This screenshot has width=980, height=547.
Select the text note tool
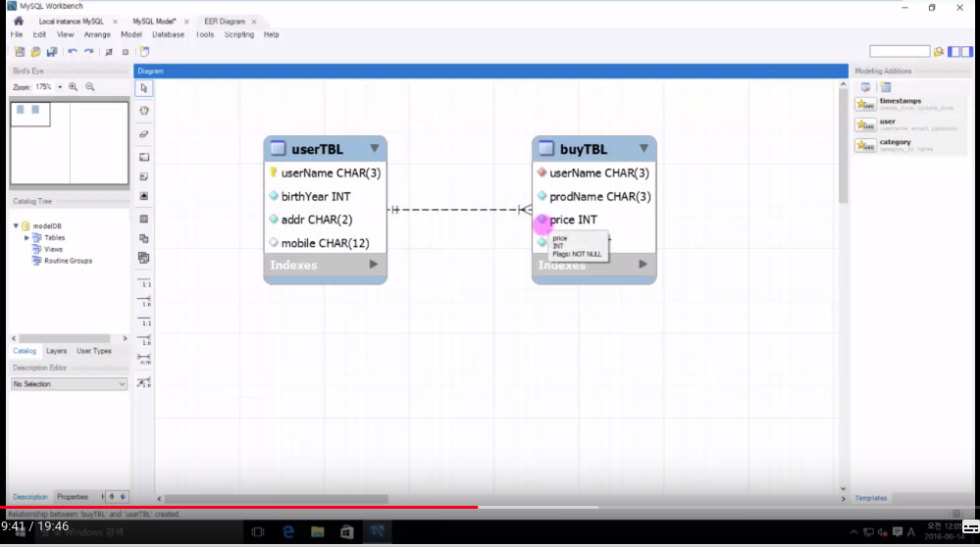(144, 176)
